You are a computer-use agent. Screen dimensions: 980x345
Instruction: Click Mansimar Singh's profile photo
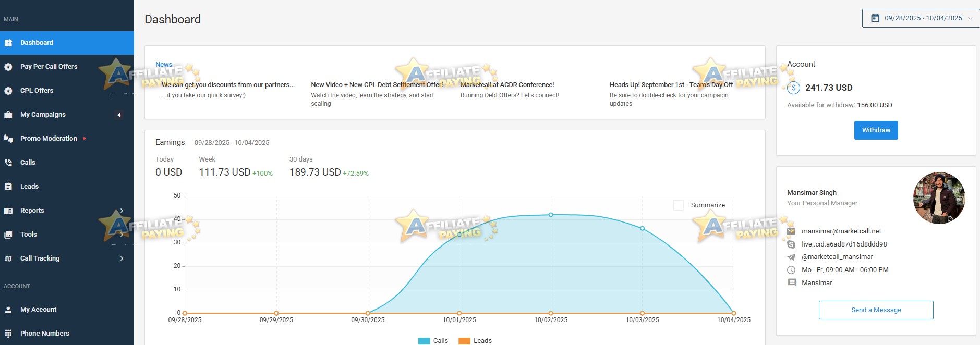pos(939,198)
